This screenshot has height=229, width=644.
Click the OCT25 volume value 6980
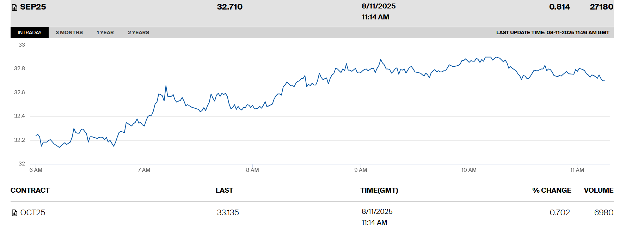(x=603, y=212)
